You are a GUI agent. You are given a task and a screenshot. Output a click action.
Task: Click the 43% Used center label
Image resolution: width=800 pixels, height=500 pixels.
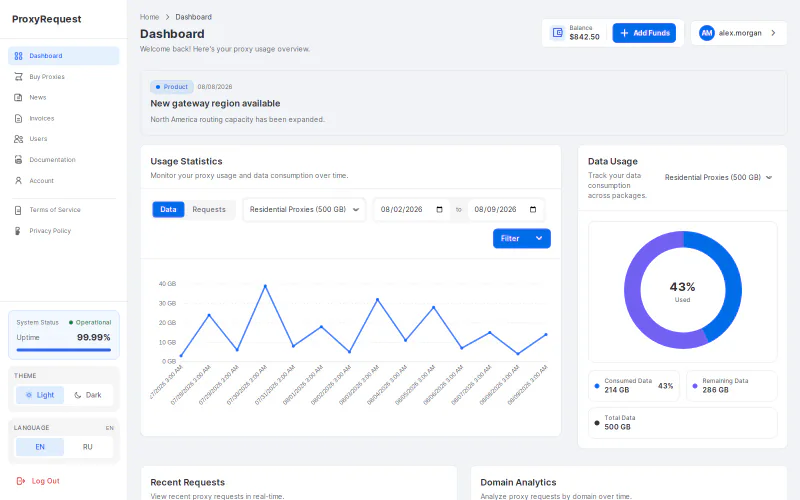pos(682,291)
